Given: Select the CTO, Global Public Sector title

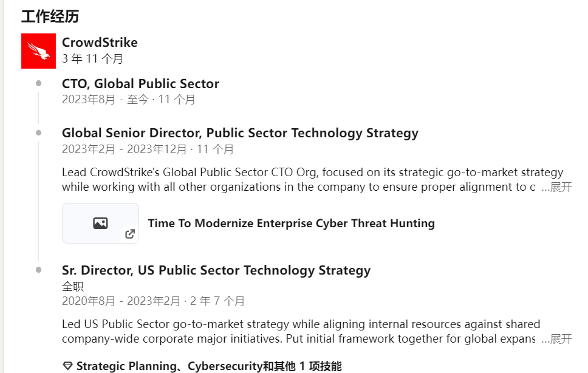Looking at the screenshot, I should (140, 84).
